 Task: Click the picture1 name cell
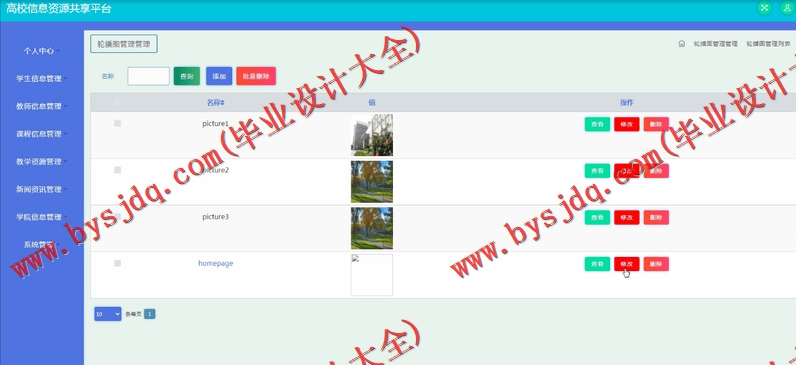[216, 123]
